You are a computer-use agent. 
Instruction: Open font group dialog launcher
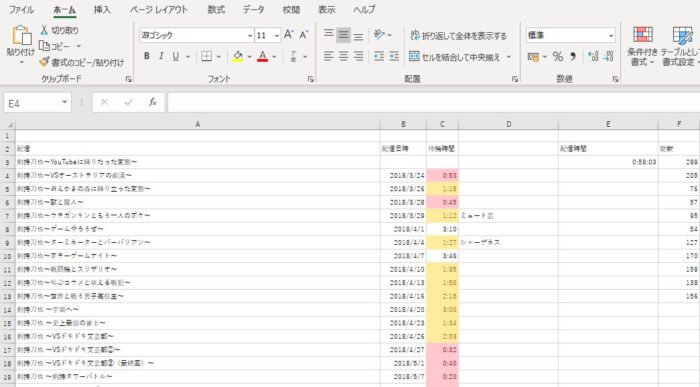310,79
